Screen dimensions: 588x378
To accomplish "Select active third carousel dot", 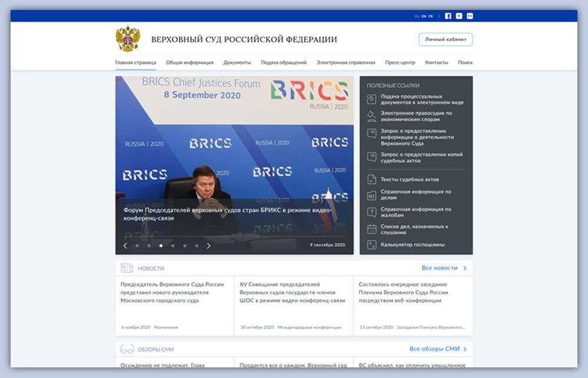I will [161, 246].
